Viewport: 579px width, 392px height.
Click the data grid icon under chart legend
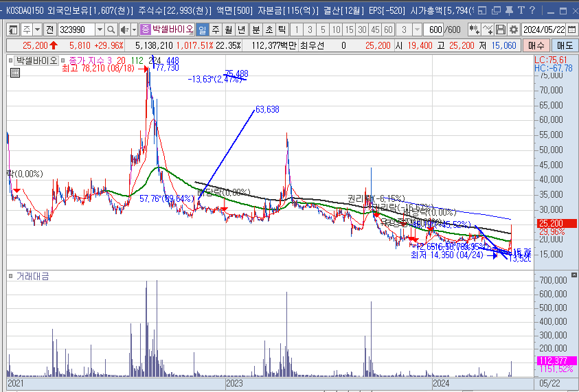click(x=15, y=73)
